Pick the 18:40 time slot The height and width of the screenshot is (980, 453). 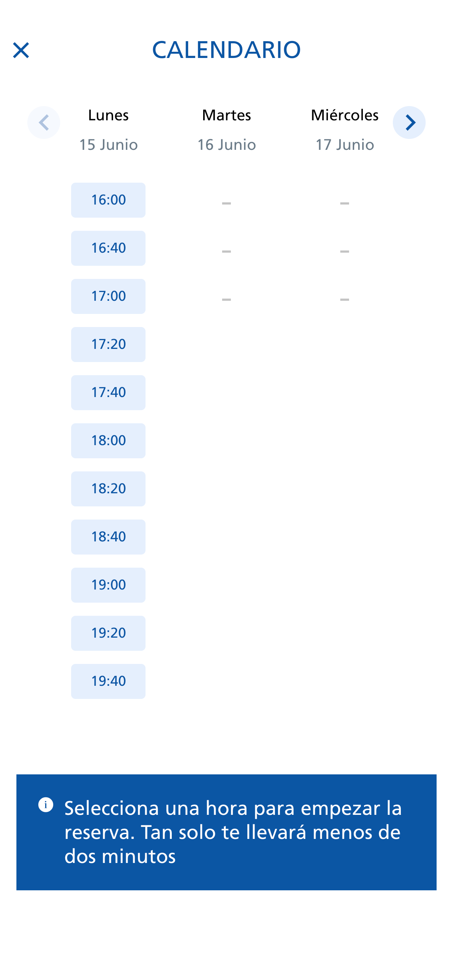pyautogui.click(x=108, y=537)
